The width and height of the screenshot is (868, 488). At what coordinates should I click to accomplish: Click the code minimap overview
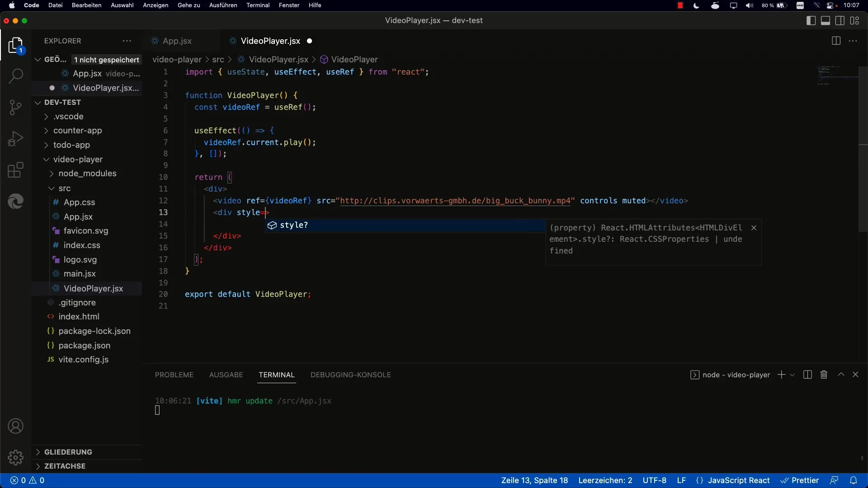(837, 75)
